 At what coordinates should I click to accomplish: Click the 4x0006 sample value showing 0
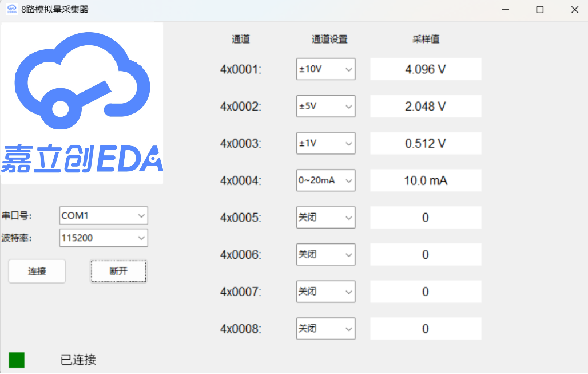click(426, 255)
